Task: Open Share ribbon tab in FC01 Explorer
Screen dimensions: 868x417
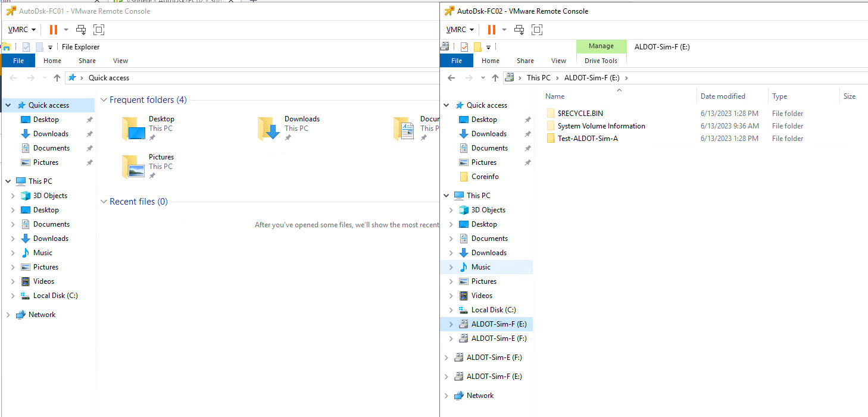Action: tap(87, 61)
